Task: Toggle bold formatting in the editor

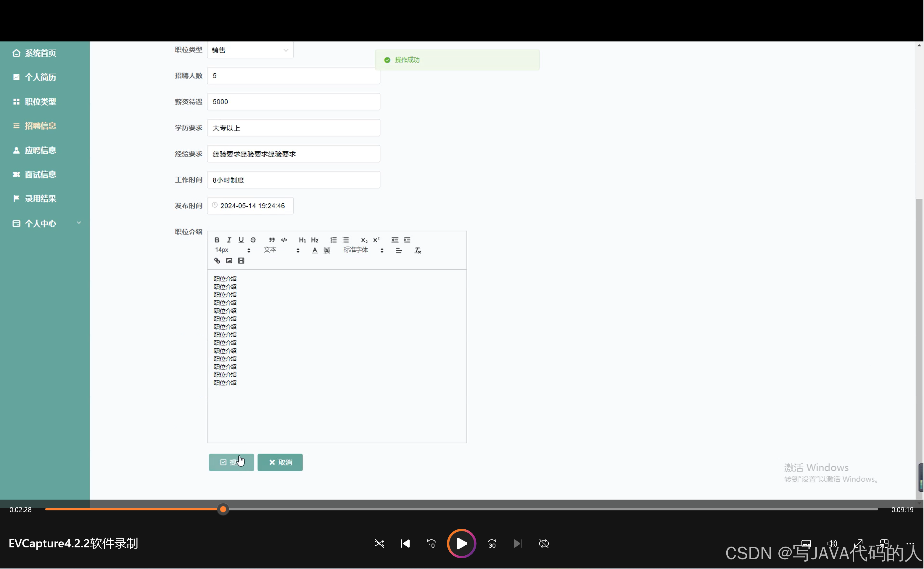Action: 217,240
